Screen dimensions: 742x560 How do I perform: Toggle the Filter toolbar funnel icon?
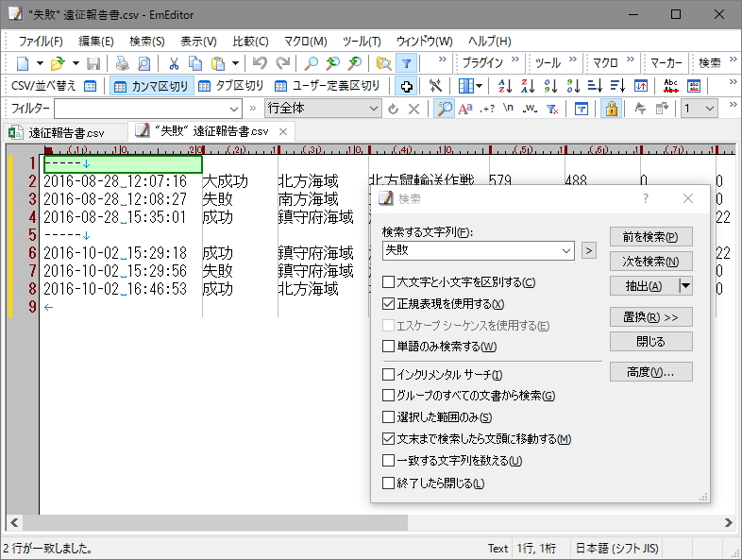[x=406, y=63]
